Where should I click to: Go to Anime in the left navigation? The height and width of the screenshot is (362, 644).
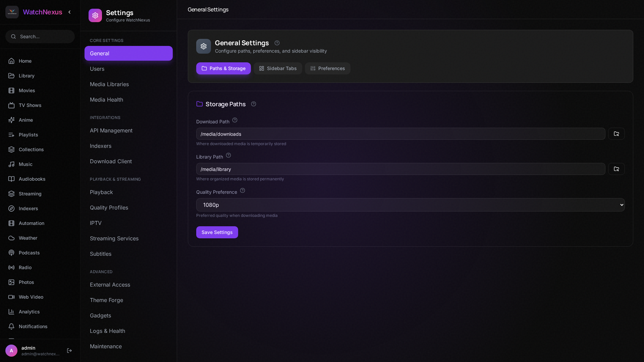25,120
